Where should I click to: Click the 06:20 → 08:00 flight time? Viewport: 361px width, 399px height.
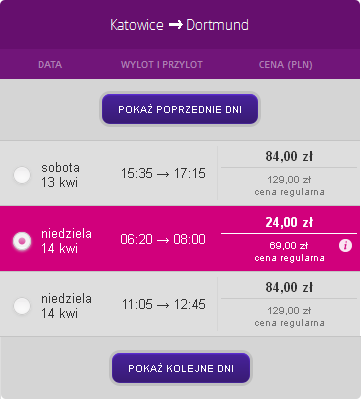163,239
